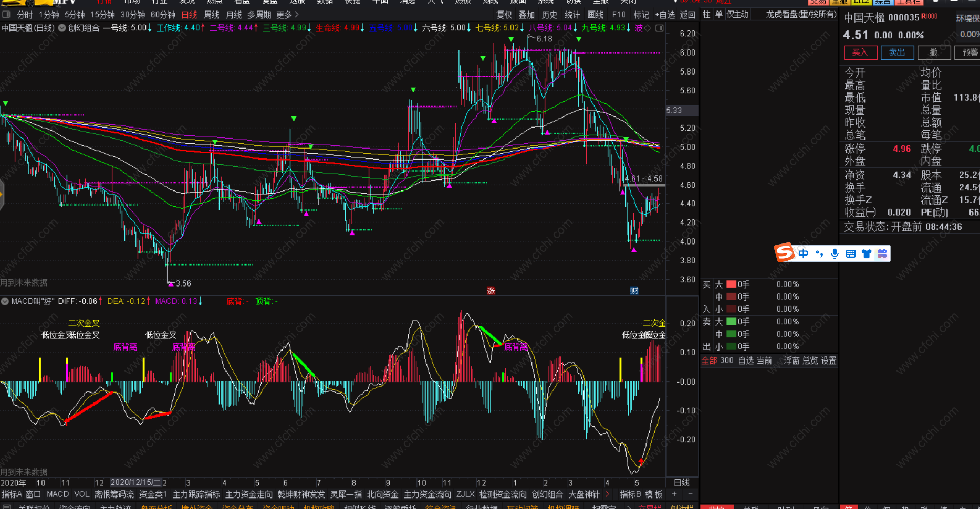Select the 月线 monthly period
The width and height of the screenshot is (980, 509).
coord(234,15)
